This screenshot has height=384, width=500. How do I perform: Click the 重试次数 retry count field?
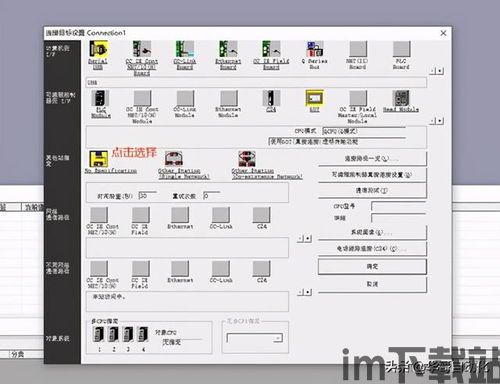click(212, 196)
